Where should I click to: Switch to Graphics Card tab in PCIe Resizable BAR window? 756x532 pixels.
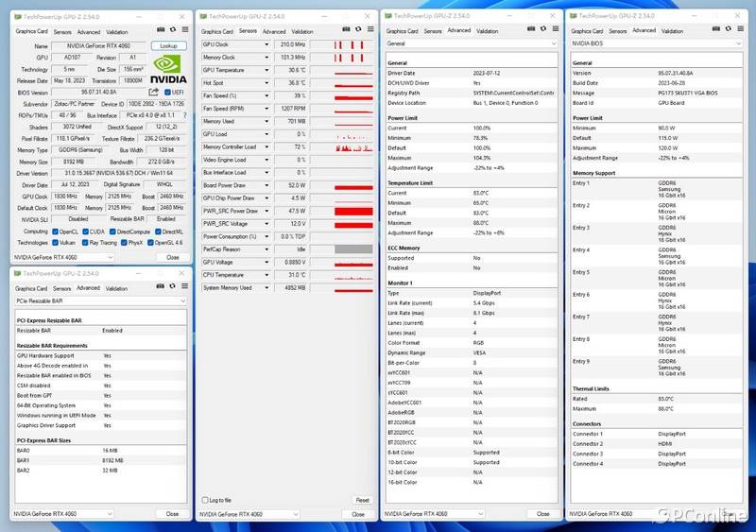click(31, 288)
